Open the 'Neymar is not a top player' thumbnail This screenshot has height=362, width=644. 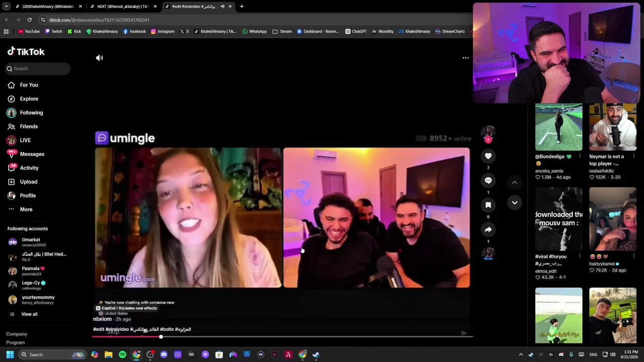(612, 127)
